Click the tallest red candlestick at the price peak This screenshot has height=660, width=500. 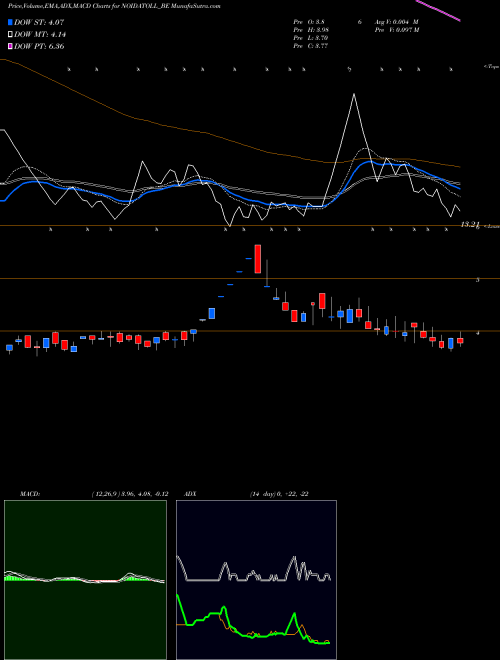(x=258, y=259)
